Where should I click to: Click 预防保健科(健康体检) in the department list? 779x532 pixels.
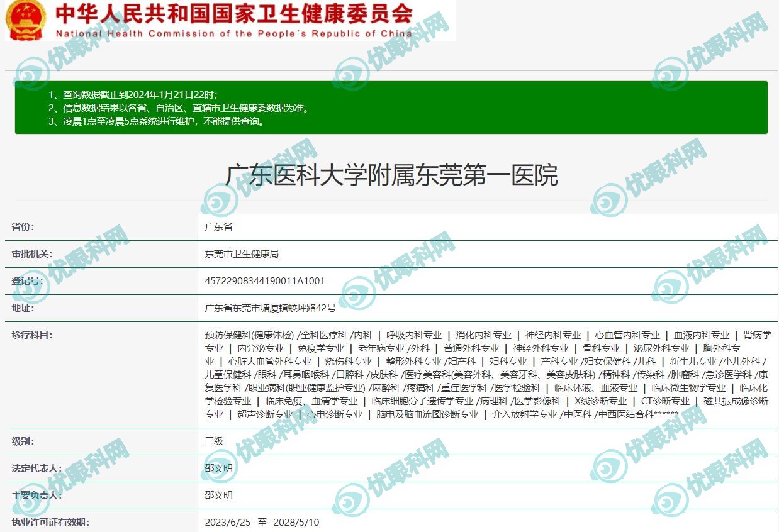pos(249,335)
